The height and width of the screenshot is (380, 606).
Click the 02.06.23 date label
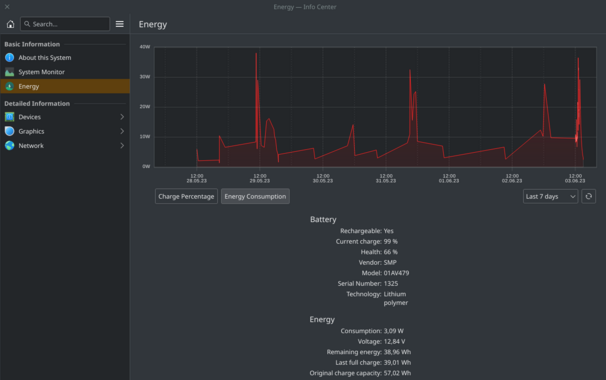[512, 181]
